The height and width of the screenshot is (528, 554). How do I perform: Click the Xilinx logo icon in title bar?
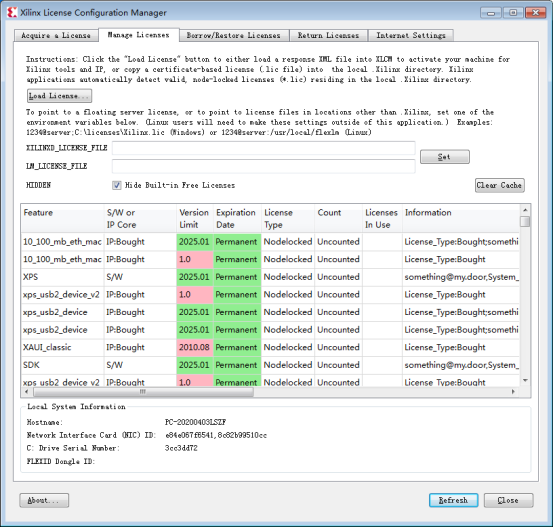click(x=12, y=13)
